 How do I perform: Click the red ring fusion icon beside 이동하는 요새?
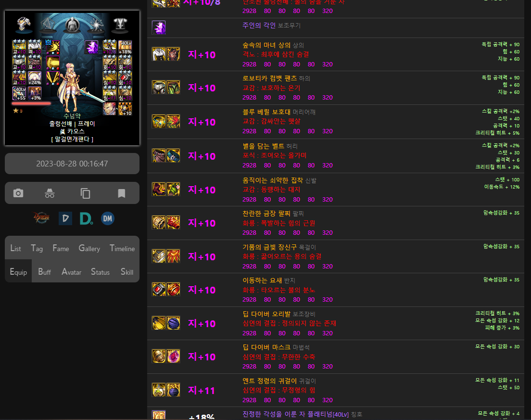(173, 289)
